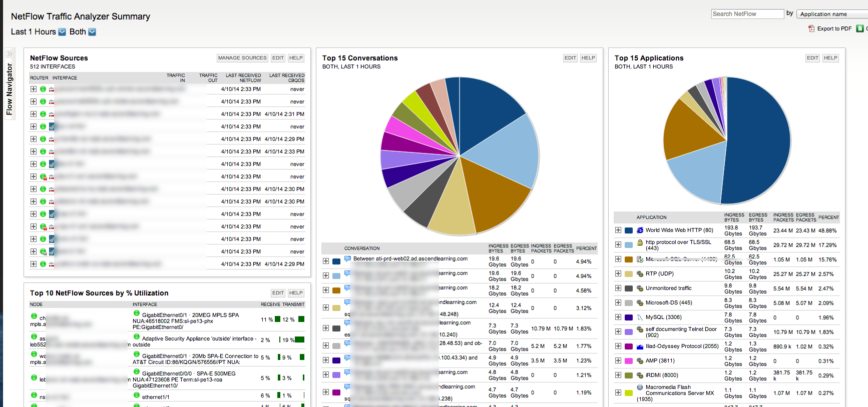
Task: Click the Microsoft-DS (445) application icon
Action: click(640, 303)
